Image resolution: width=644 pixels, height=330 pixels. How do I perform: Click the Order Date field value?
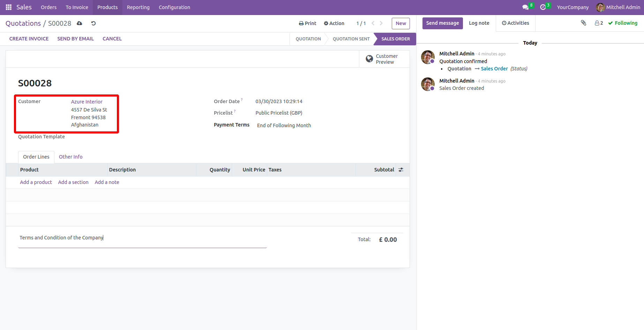click(279, 101)
